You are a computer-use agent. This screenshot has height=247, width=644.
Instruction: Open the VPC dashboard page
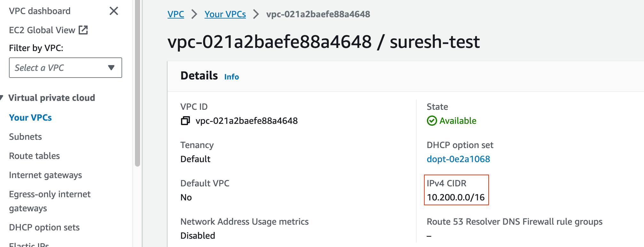click(40, 11)
